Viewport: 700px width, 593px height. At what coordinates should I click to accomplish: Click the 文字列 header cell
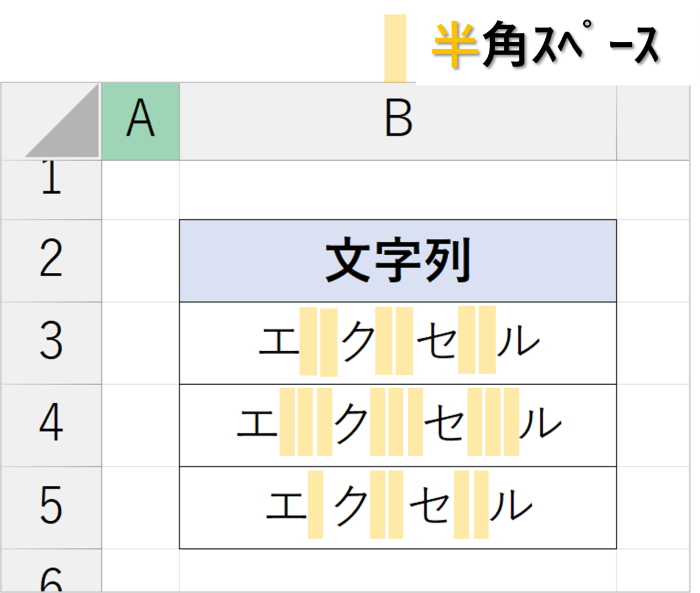(398, 260)
